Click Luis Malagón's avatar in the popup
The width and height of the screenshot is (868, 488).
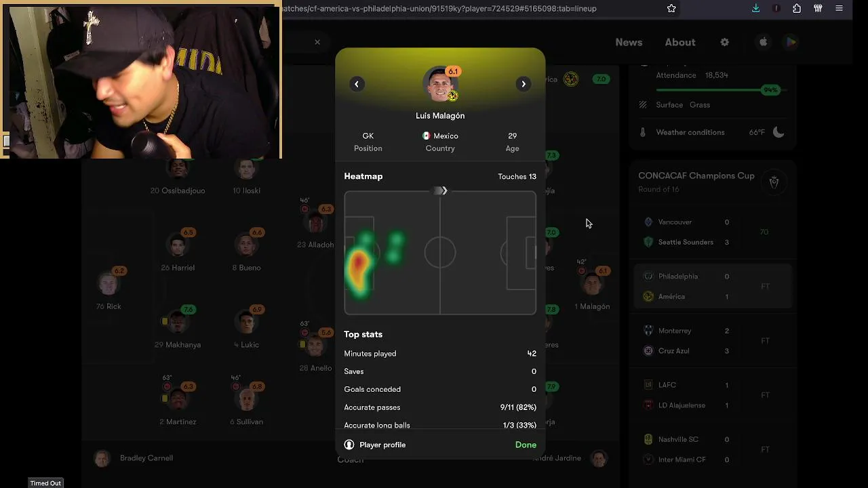tap(440, 83)
